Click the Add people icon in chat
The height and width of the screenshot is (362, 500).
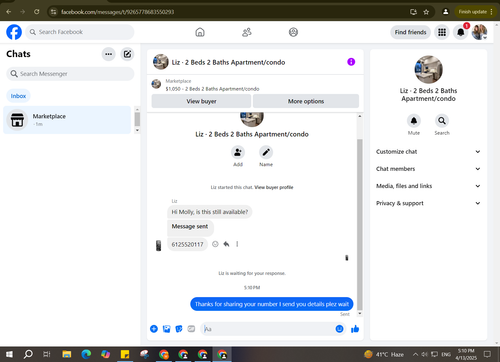point(238,152)
